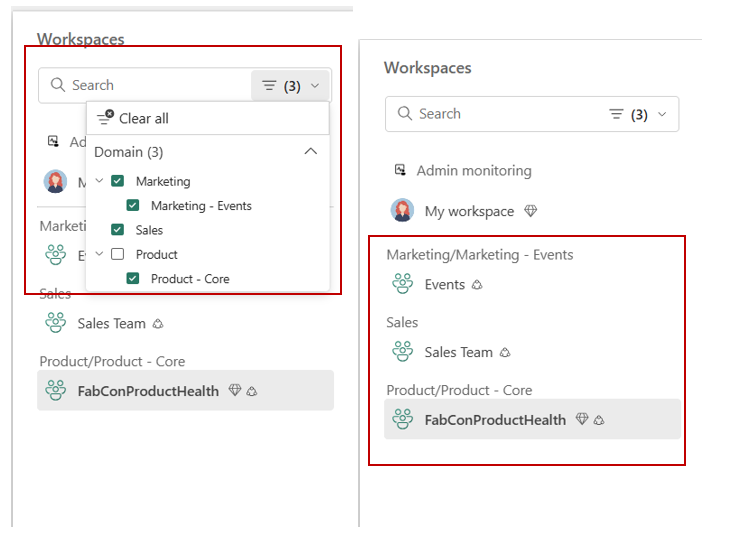The width and height of the screenshot is (745, 553).
Task: Click the diamond icon beside My workspace
Action: click(531, 210)
